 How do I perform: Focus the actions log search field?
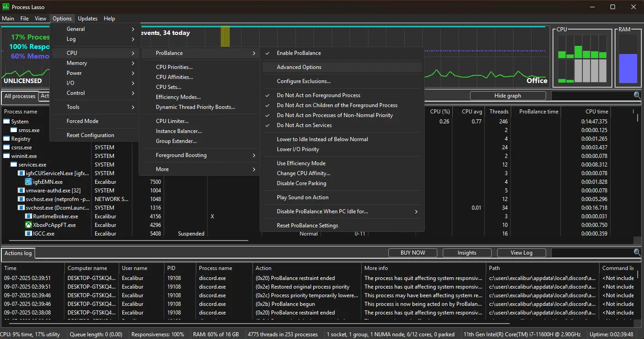pyautogui.click(x=592, y=253)
